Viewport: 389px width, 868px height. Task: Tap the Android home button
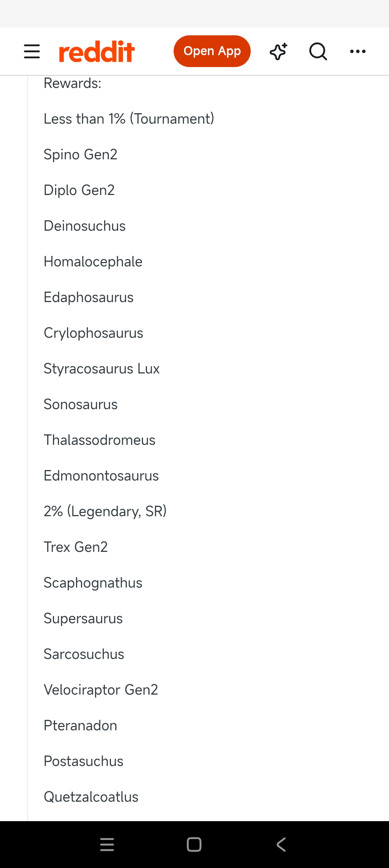(x=194, y=845)
